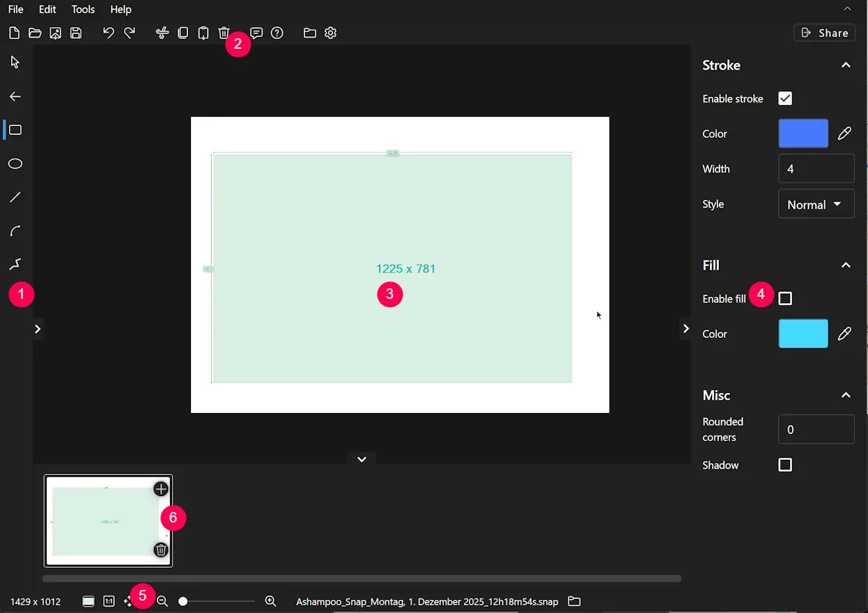Collapse the bottom thumbnail strip chevron
Screen dimensions: 868x613
click(362, 459)
